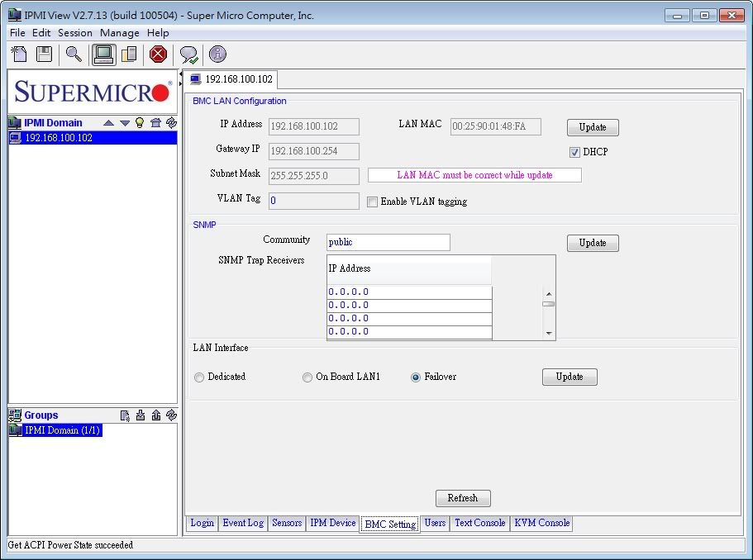The height and width of the screenshot is (560, 753).
Task: Click the Save floppy disk toolbar icon
Action: [x=44, y=55]
